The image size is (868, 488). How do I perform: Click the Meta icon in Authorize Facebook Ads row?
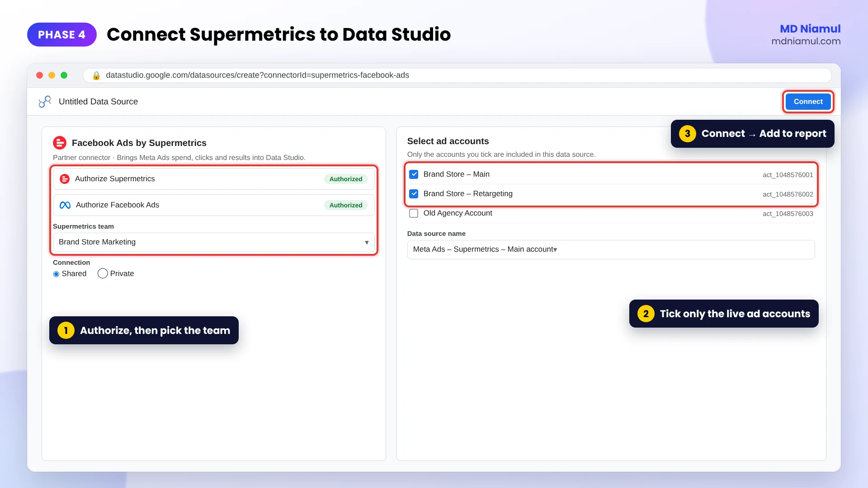tap(65, 205)
